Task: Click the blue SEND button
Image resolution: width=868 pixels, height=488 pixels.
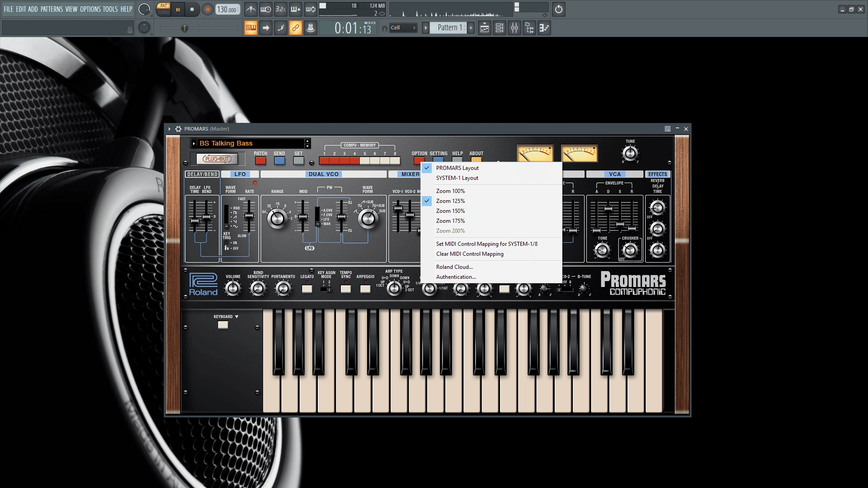Action: point(280,161)
